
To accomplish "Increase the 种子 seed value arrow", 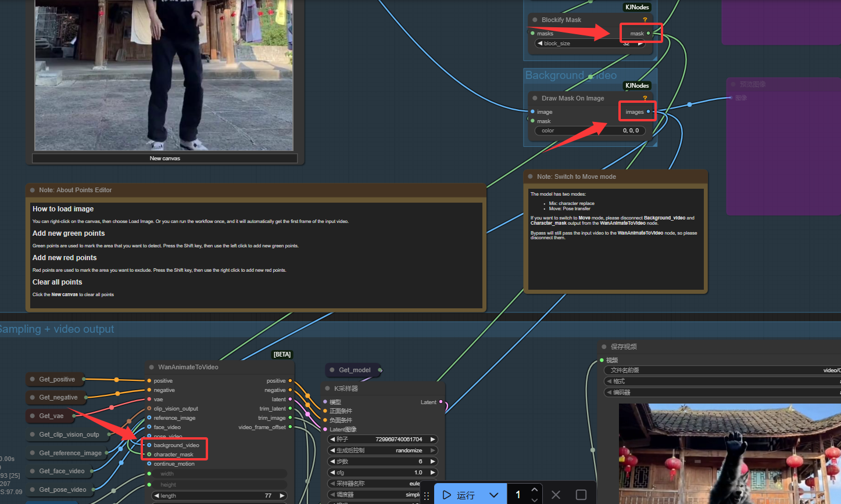I will coord(432,440).
